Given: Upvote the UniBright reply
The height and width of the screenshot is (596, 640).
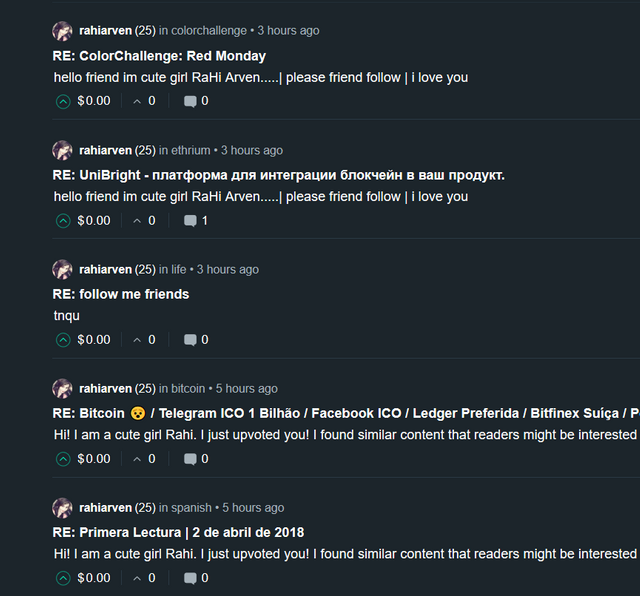Looking at the screenshot, I should click(x=63, y=220).
